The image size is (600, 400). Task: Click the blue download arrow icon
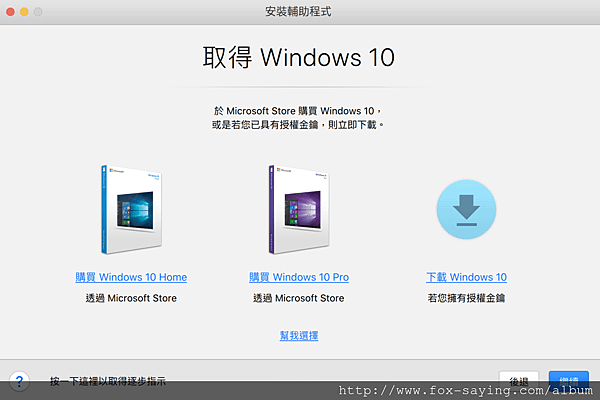pos(466,209)
